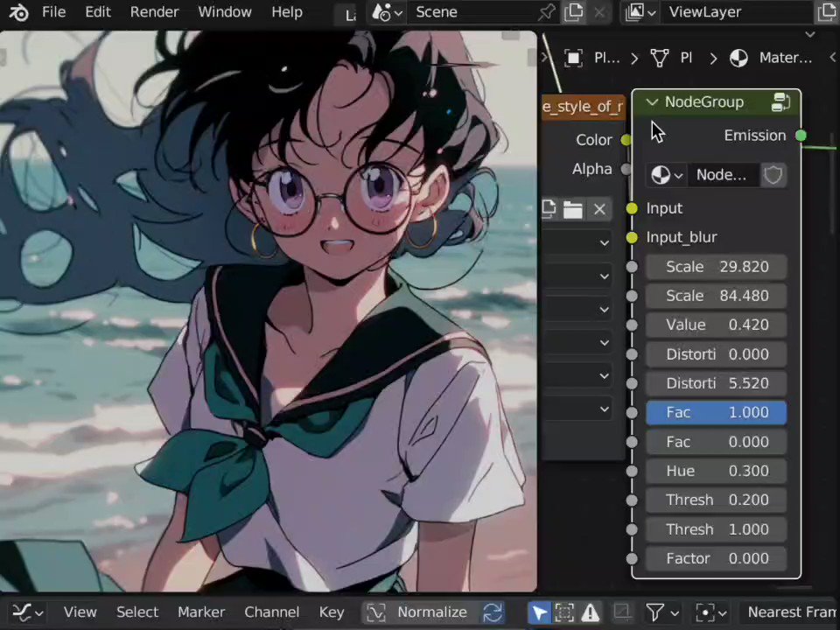This screenshot has width=840, height=630.
Task: Click the new image icon in texture node
Action: click(x=549, y=208)
